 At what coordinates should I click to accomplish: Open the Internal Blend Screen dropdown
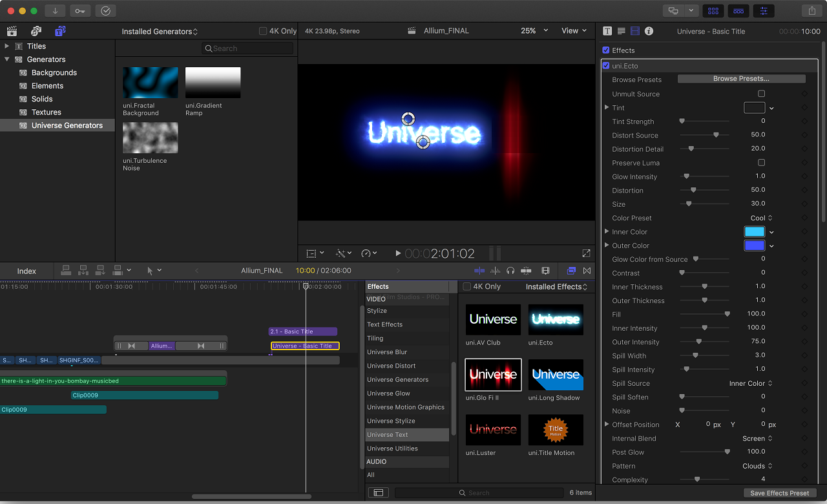coord(758,438)
